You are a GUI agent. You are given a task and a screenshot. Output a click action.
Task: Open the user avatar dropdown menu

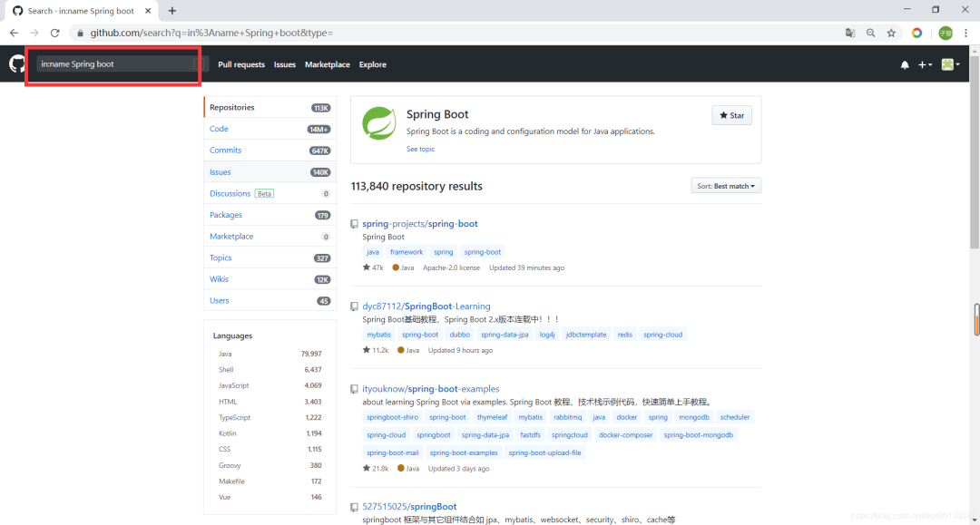point(951,64)
